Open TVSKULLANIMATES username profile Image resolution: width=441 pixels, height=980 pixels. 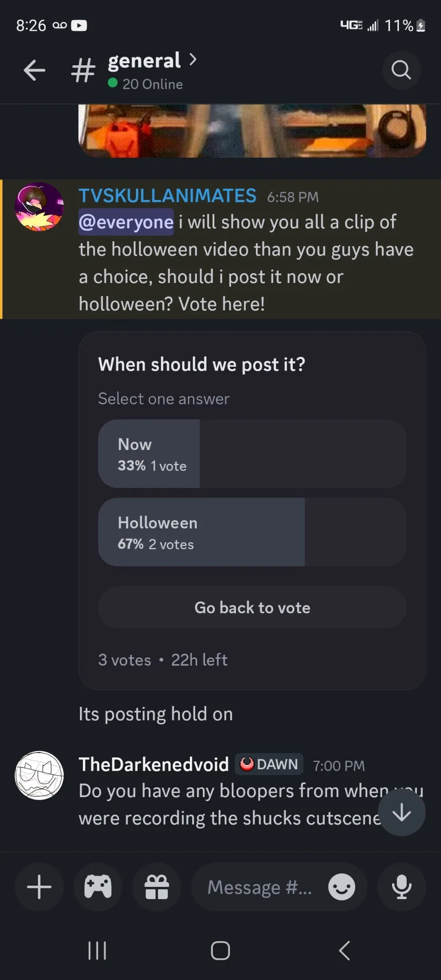pyautogui.click(x=167, y=196)
